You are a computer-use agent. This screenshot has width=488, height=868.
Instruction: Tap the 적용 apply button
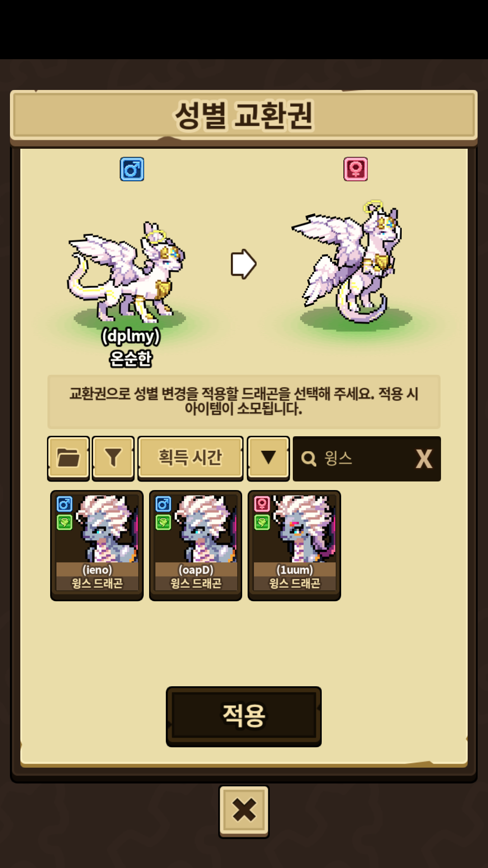click(244, 716)
